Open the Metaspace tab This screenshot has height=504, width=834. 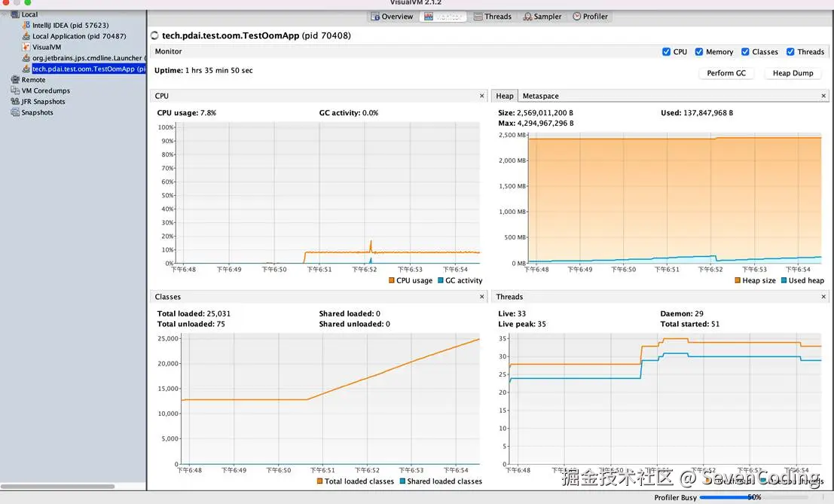point(540,96)
